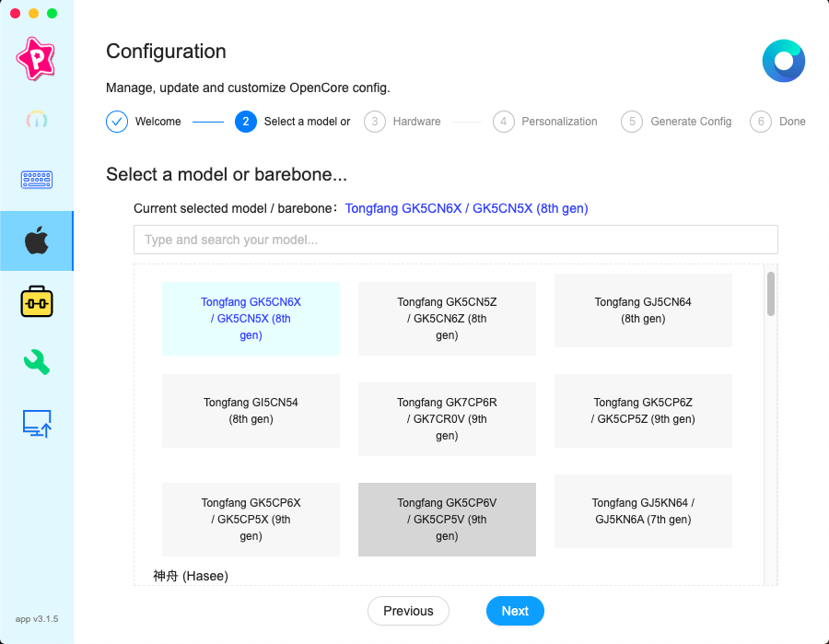Click the model list scrollbar thumb

pyautogui.click(x=770, y=293)
